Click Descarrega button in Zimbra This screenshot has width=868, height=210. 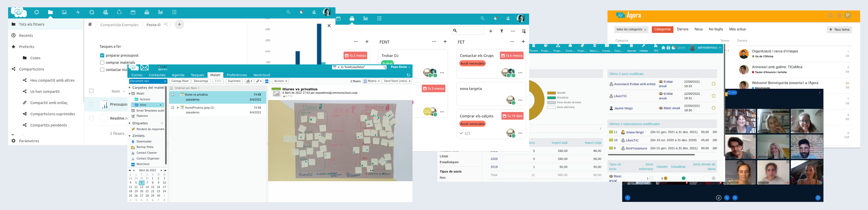click(201, 81)
